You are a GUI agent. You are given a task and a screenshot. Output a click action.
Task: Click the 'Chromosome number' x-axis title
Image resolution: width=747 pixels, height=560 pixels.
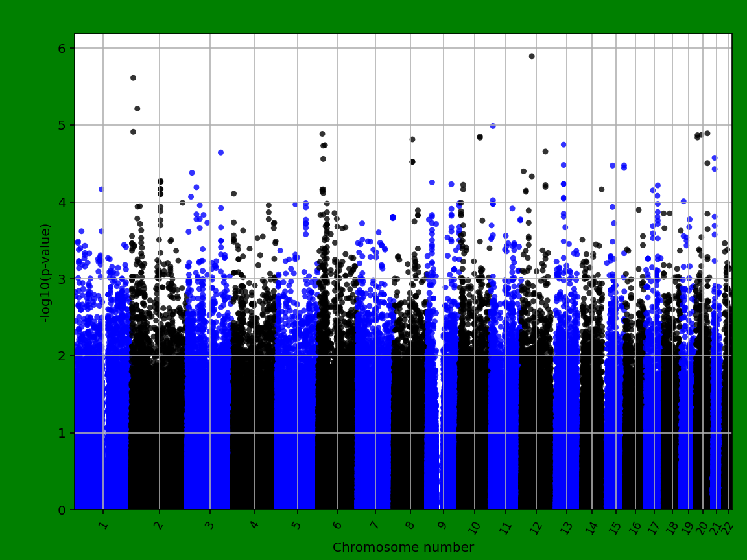click(x=403, y=548)
